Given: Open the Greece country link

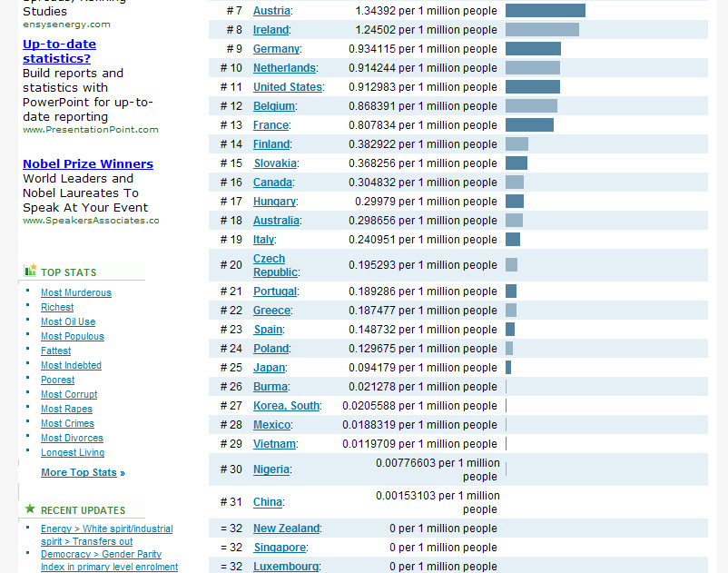Looking at the screenshot, I should pos(271,311).
